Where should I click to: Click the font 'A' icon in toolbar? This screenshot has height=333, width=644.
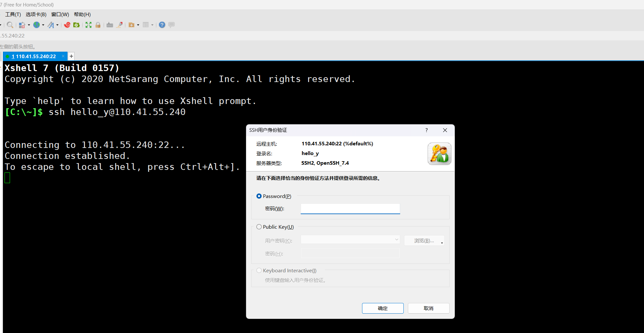coord(51,25)
